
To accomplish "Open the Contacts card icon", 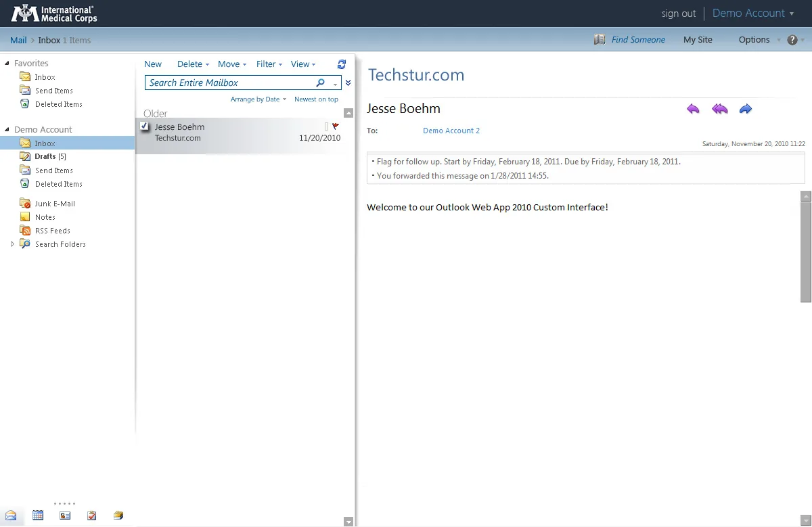I will pos(65,515).
